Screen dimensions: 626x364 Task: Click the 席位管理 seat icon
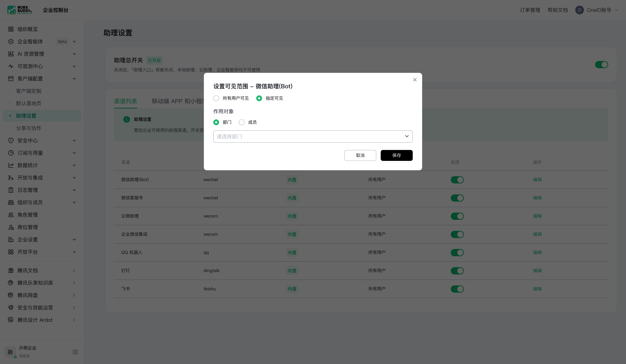click(11, 227)
